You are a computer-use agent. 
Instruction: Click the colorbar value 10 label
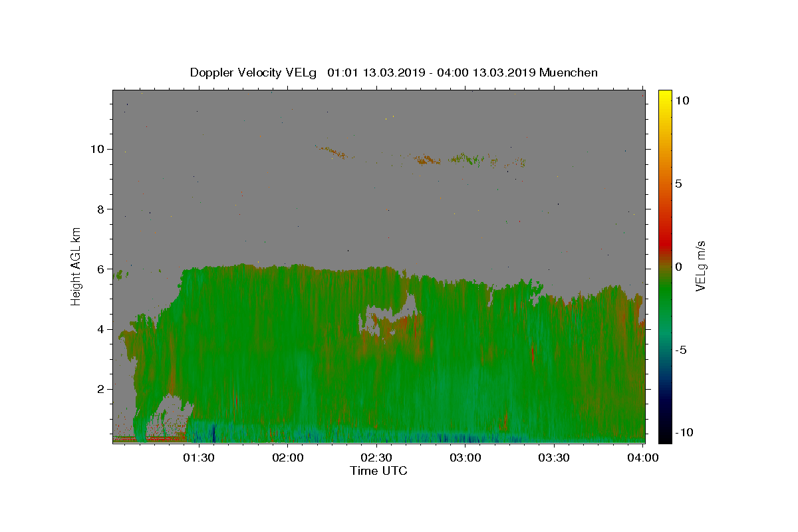(682, 100)
